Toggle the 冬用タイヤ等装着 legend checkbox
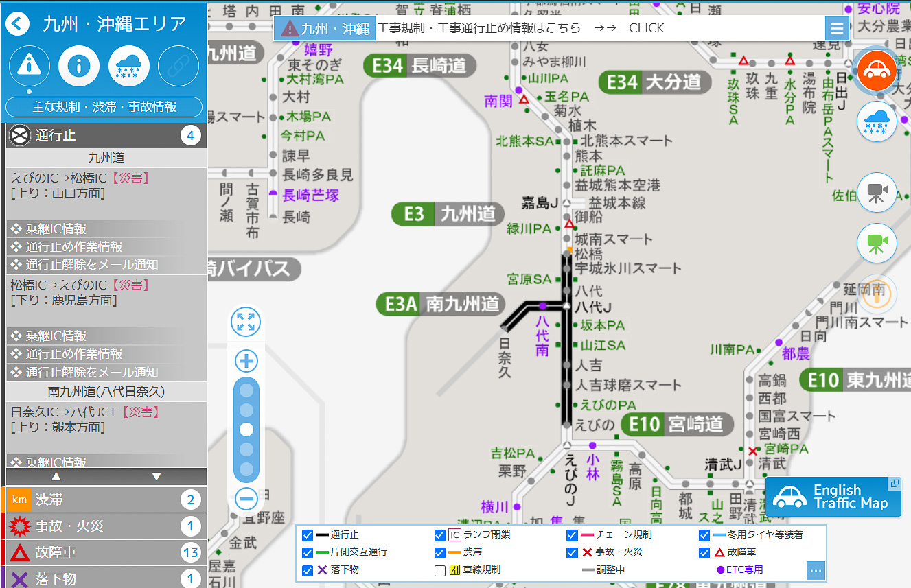The image size is (911, 588). click(704, 535)
